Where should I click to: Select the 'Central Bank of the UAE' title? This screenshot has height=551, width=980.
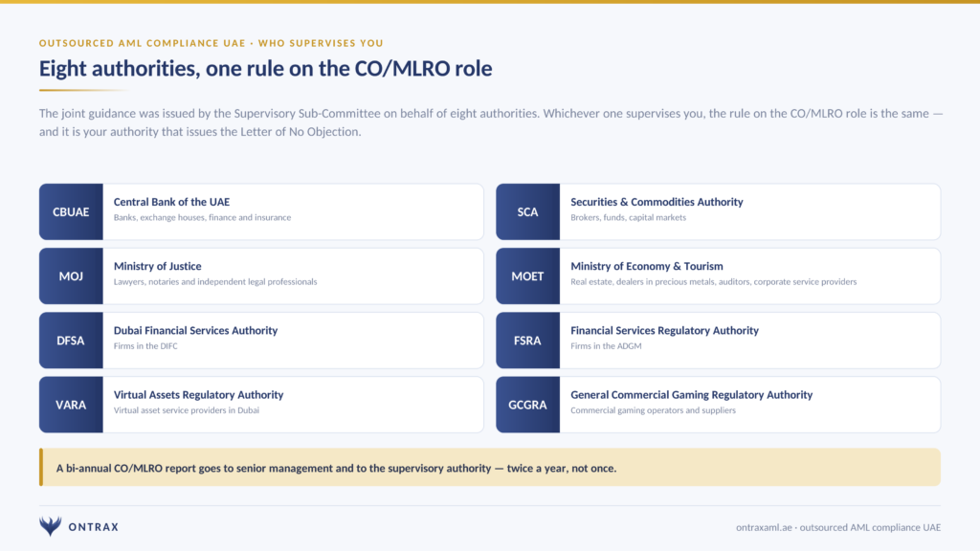(171, 202)
